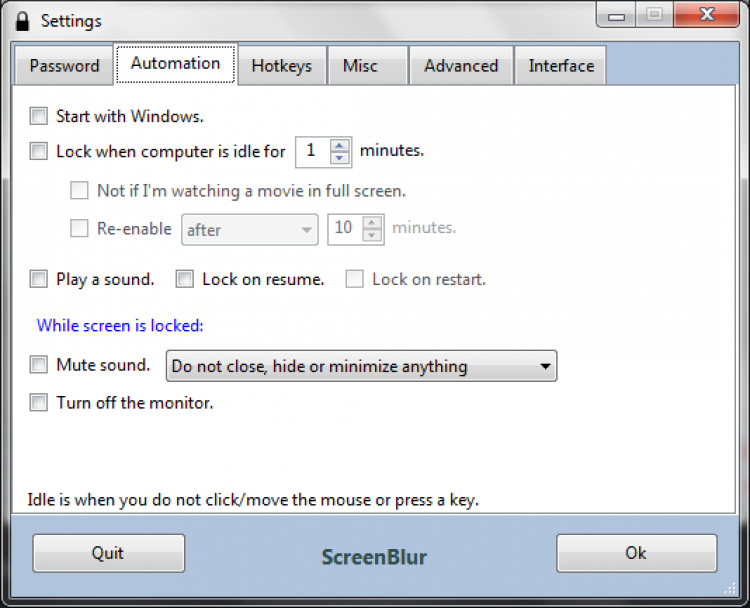Toggle Lock when computer is idle
The image size is (750, 608).
(x=39, y=152)
